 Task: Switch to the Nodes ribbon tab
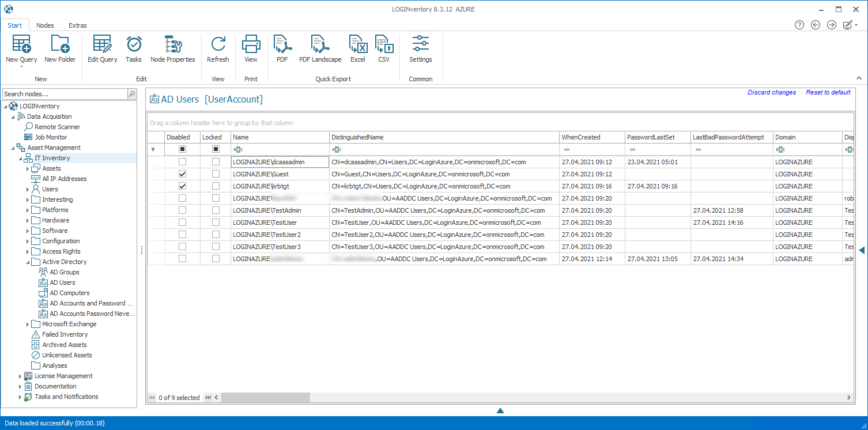(45, 25)
